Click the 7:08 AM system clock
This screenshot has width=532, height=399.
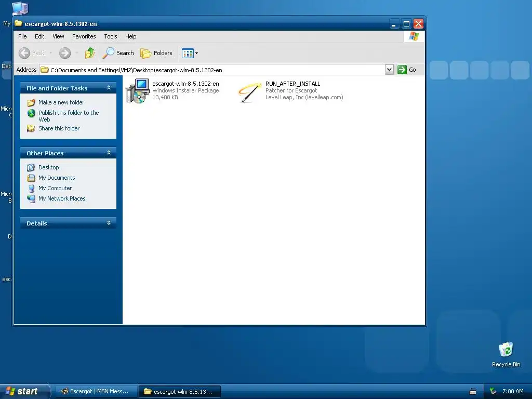[513, 391]
